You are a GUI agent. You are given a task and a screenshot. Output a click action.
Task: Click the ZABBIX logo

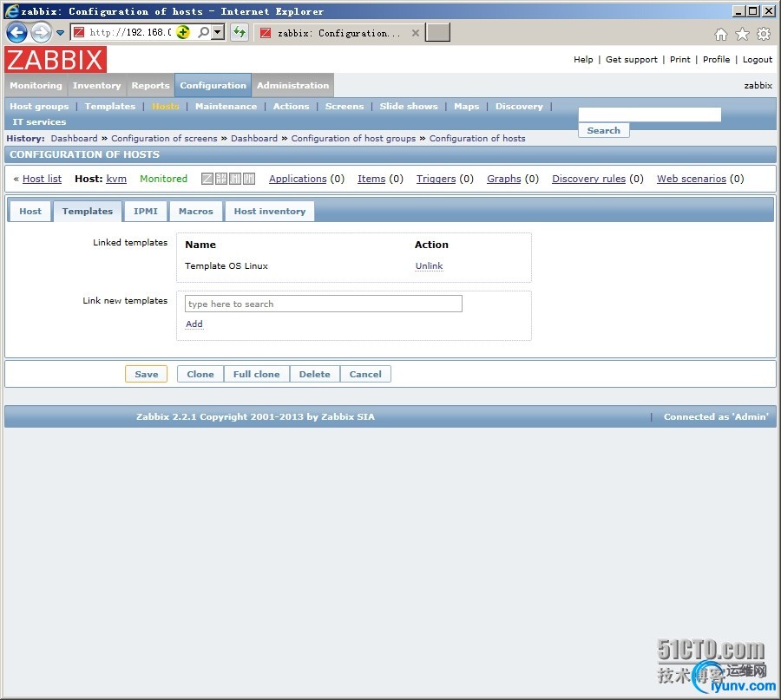click(56, 60)
